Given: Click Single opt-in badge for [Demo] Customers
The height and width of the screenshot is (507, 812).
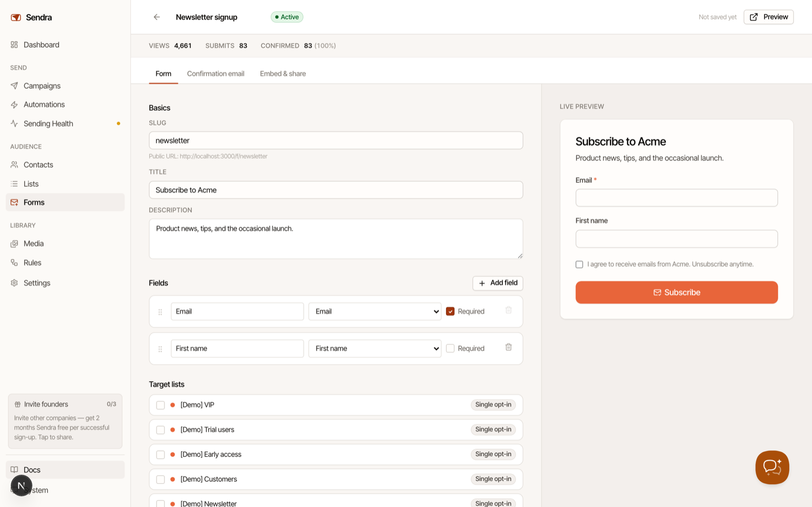Looking at the screenshot, I should click(493, 479).
